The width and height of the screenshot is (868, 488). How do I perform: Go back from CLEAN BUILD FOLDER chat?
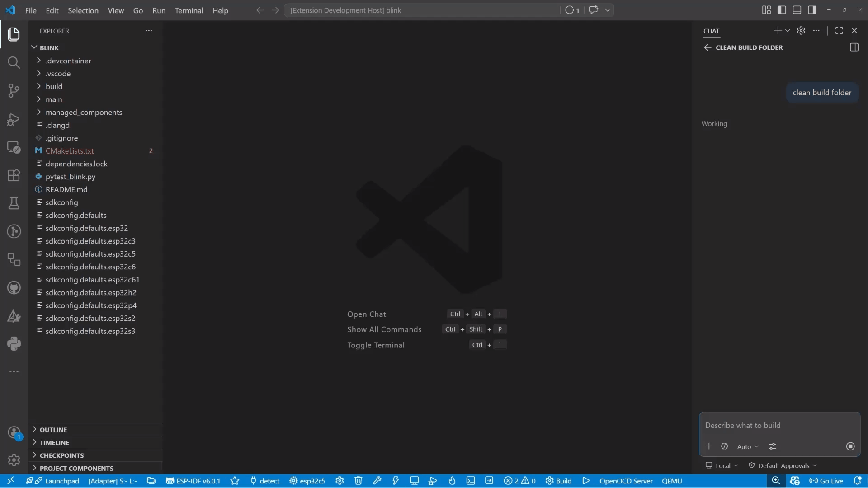(x=708, y=47)
